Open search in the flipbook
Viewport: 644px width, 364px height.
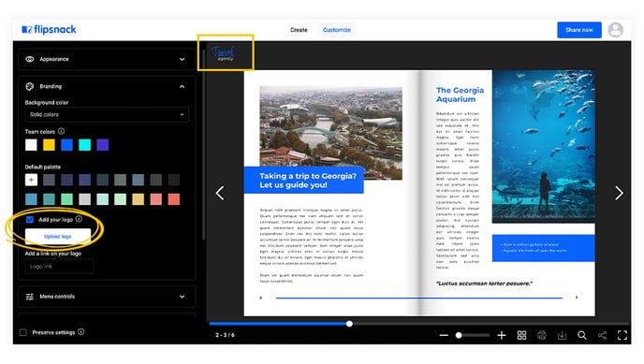point(582,335)
